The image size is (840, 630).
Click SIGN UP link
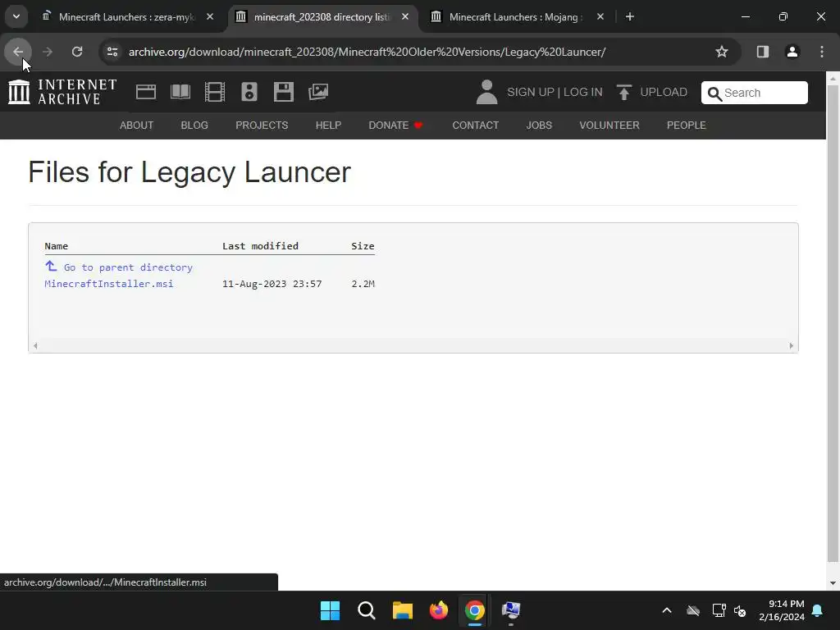coord(531,92)
